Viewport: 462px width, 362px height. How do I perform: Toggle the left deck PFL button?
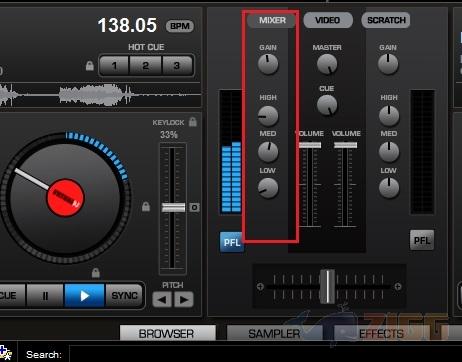(232, 242)
